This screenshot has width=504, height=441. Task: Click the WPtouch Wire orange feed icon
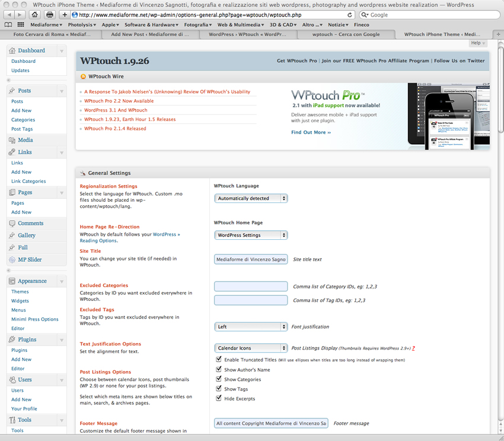pyautogui.click(x=83, y=77)
